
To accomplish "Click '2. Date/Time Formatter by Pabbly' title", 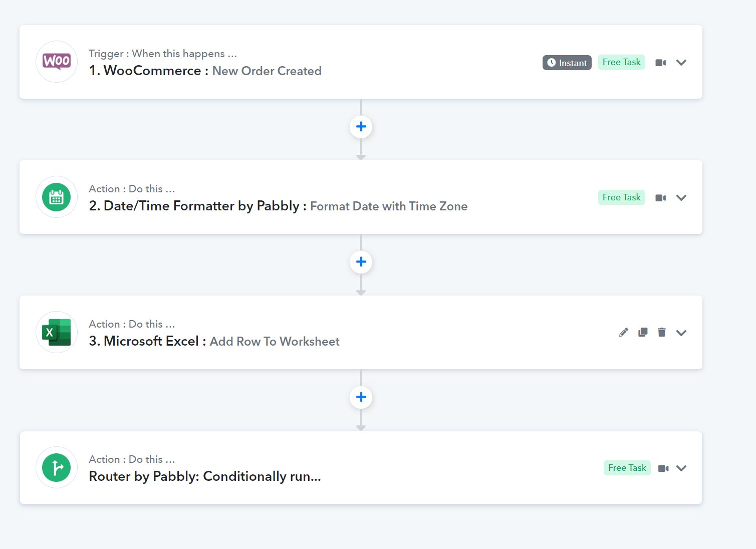I will click(x=194, y=206).
